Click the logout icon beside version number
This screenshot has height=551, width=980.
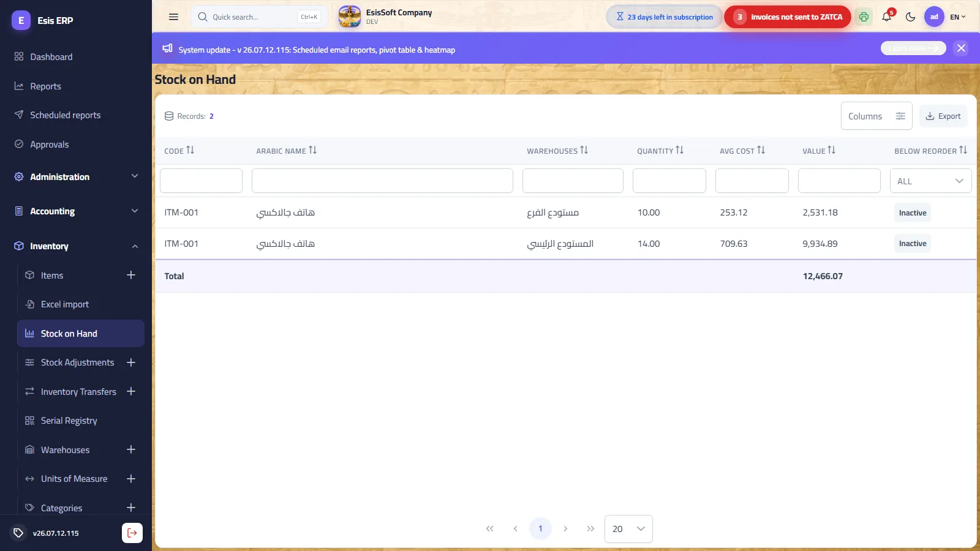(132, 533)
